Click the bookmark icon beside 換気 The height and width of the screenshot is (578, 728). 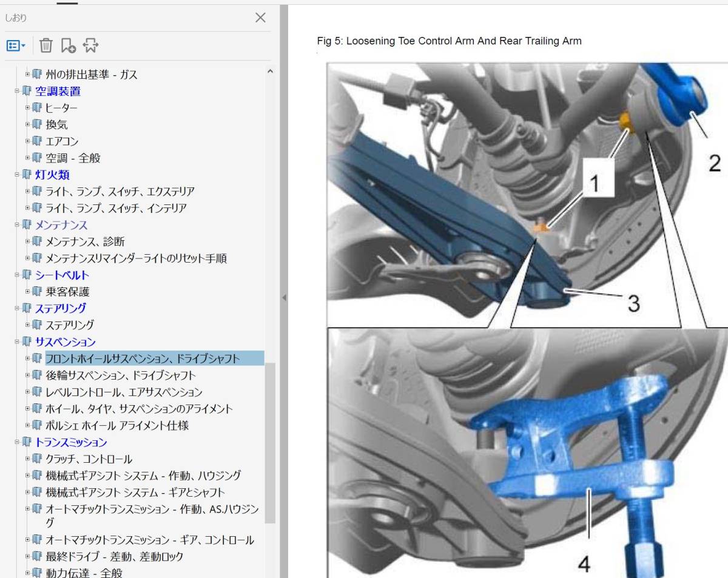[38, 125]
